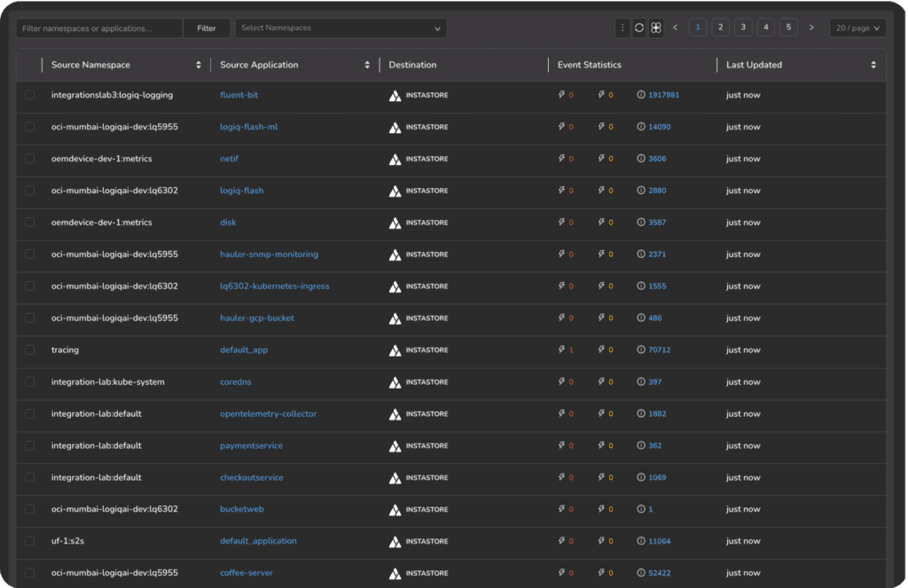Click the yellow lightning warning icon for tracing row
This screenshot has height=588, width=908.
[x=599, y=349]
